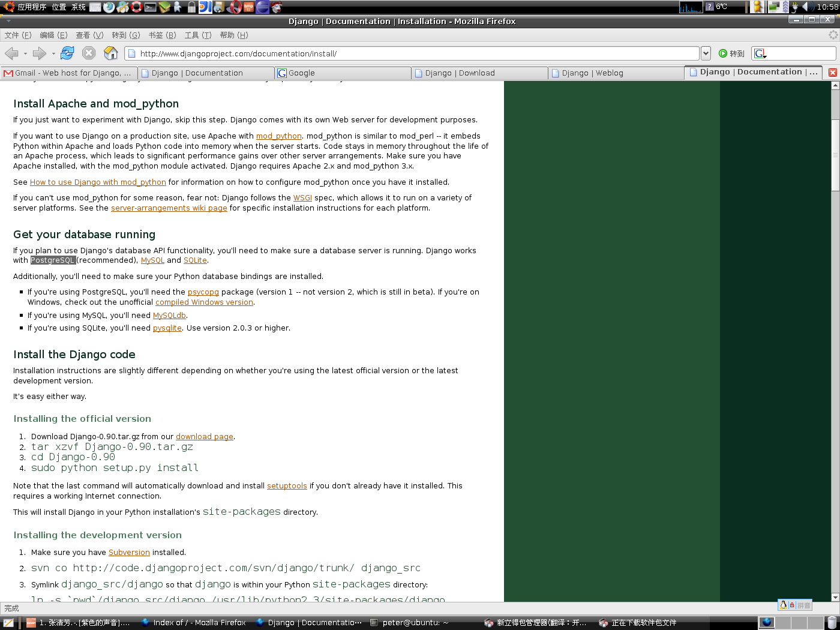Image resolution: width=840 pixels, height=630 pixels.
Task: Click the power plug battery icon
Action: (795, 7)
